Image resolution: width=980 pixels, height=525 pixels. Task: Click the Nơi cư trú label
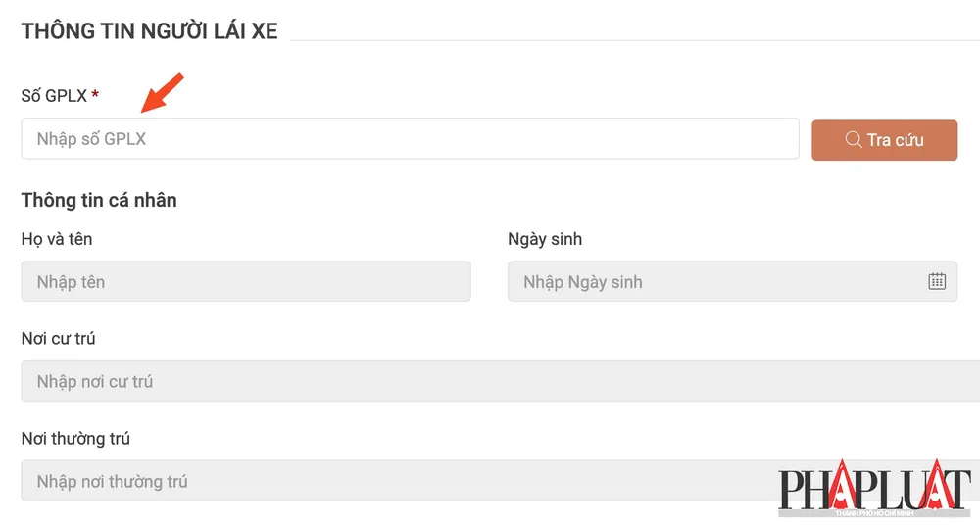(59, 338)
